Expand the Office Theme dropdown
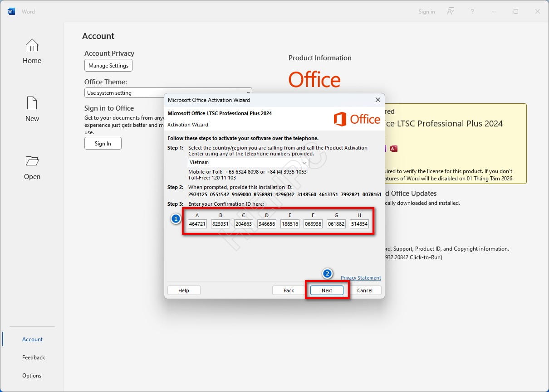The image size is (549, 392). point(168,93)
